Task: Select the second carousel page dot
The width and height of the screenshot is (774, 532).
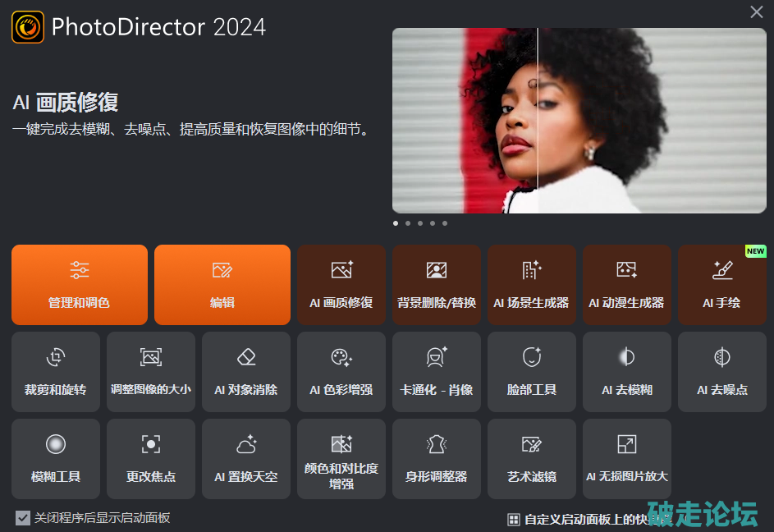Action: pos(408,223)
